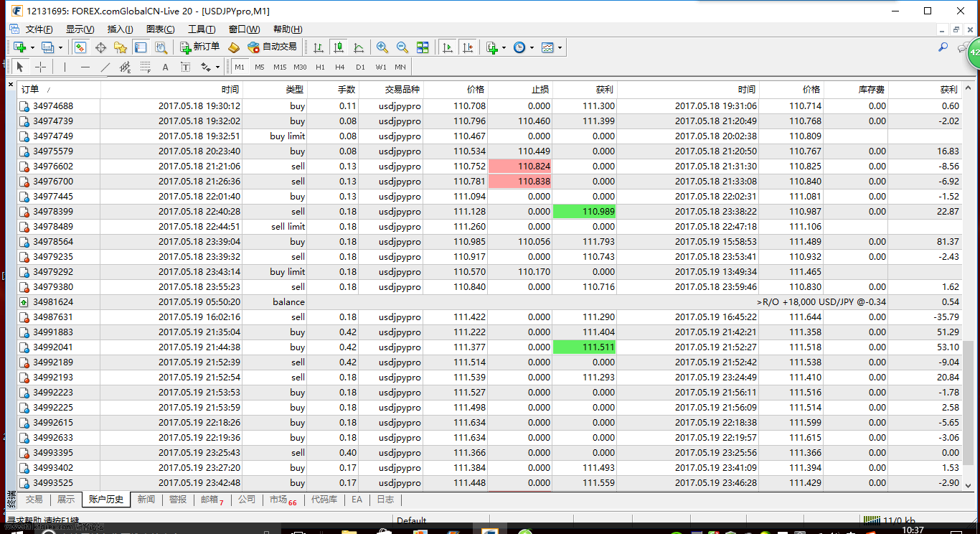This screenshot has height=534, width=980.
Task: Switch to the 日志 journal tab
Action: (x=385, y=500)
